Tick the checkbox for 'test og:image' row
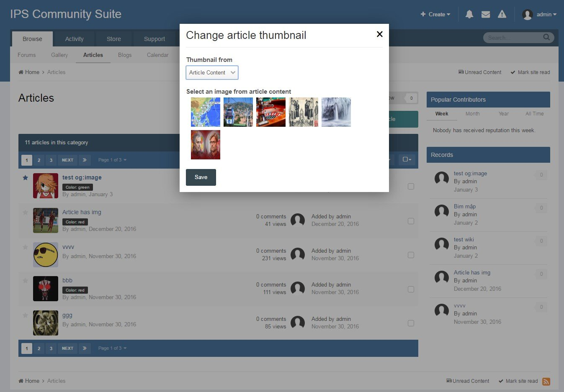564x392 pixels. click(x=411, y=187)
